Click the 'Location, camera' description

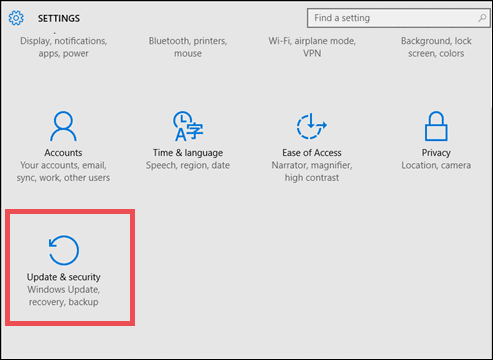(x=436, y=165)
